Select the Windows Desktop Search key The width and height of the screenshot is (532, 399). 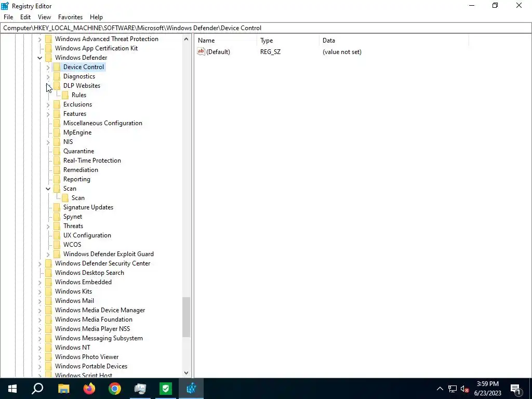tap(89, 273)
